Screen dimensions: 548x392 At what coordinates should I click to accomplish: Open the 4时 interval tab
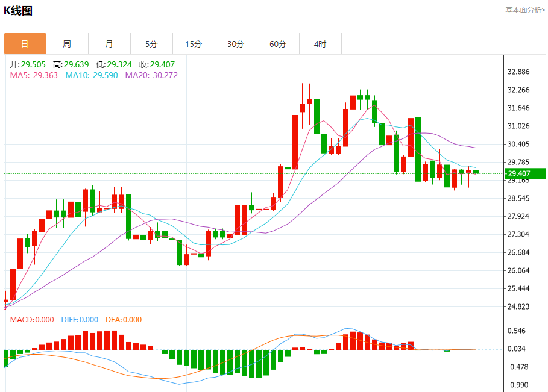click(x=321, y=44)
